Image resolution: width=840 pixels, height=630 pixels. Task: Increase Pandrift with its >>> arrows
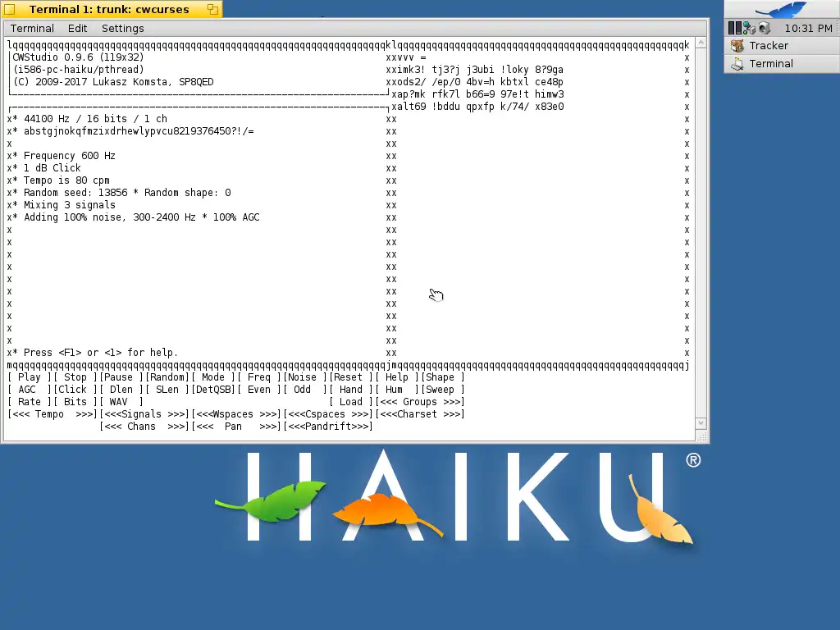(361, 427)
